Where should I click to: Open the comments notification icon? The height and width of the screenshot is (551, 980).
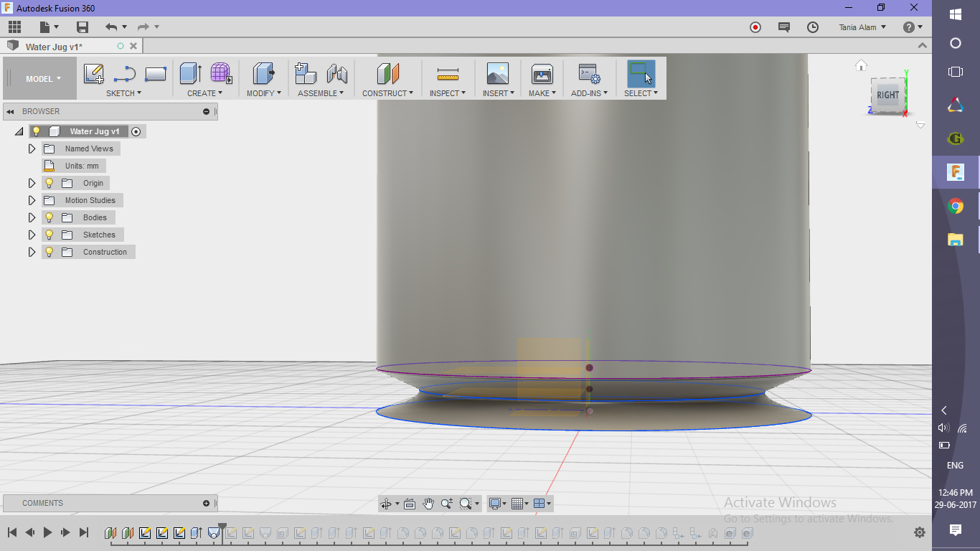(784, 27)
